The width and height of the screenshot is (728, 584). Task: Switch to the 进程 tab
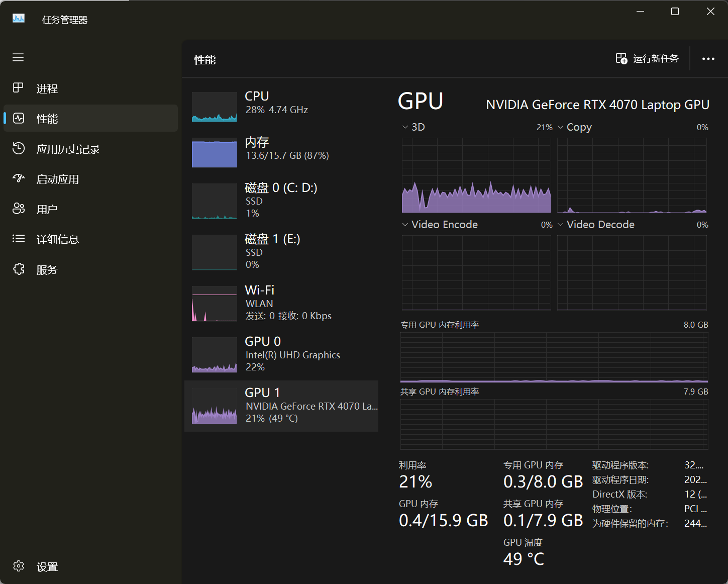pyautogui.click(x=90, y=88)
